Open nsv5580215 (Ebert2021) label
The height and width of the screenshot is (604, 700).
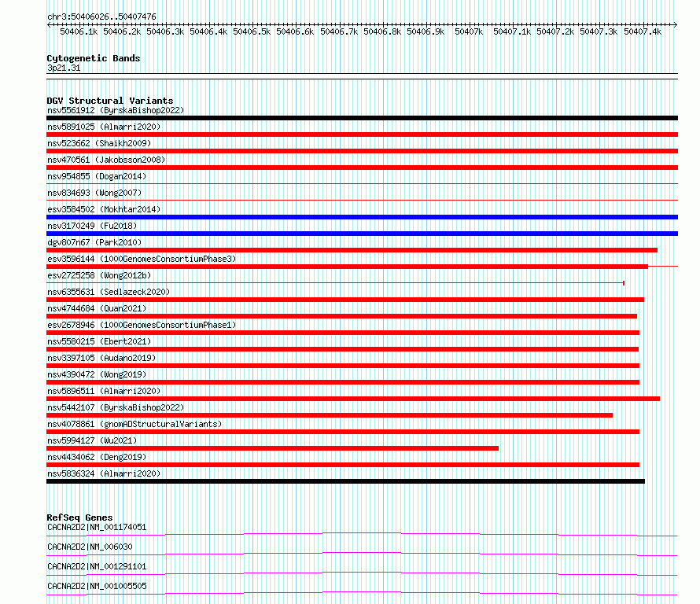pos(99,341)
